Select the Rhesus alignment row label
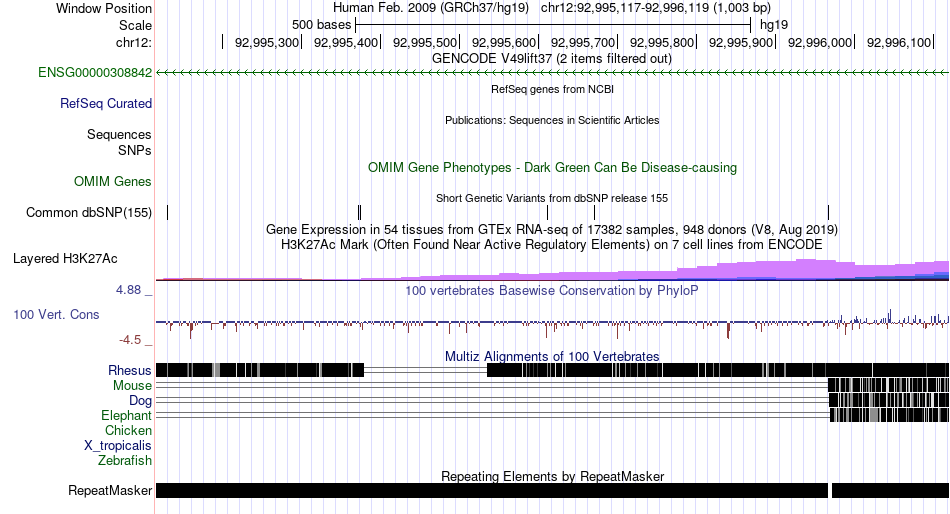Image resolution: width=950 pixels, height=514 pixels. tap(130, 370)
